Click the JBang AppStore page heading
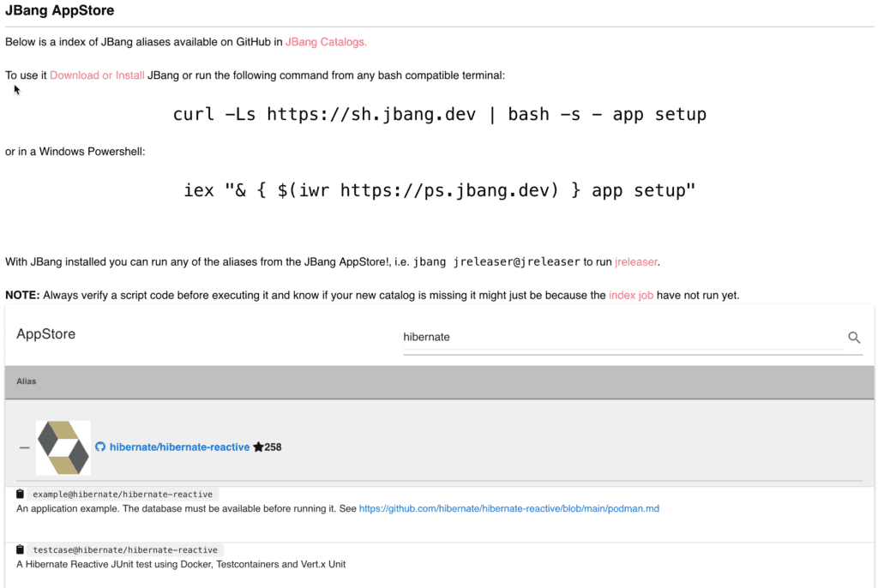This screenshot has height=588, width=878. (x=60, y=10)
